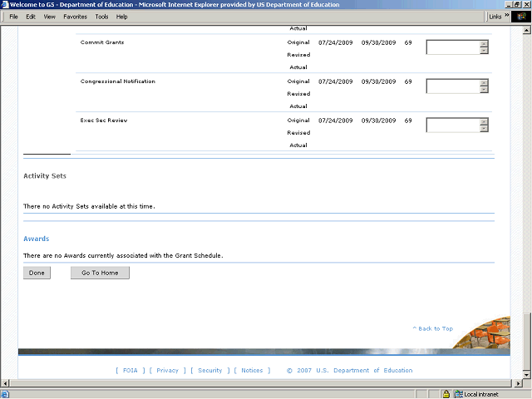Click the Original label in Exec Sec Review row
Image resolution: width=532 pixels, height=399 pixels.
click(x=298, y=121)
